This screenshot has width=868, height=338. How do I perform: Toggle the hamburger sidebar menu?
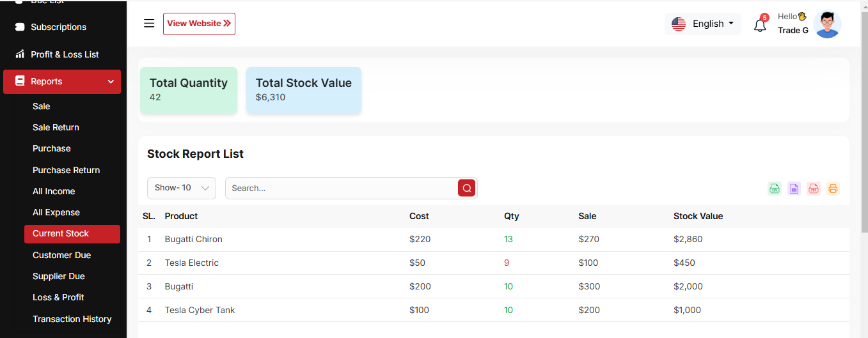(149, 24)
